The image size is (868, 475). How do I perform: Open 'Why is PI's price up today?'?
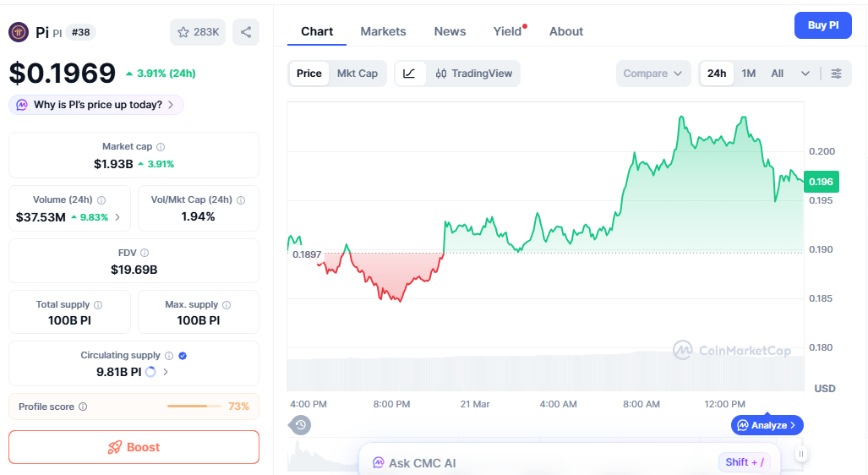point(96,105)
